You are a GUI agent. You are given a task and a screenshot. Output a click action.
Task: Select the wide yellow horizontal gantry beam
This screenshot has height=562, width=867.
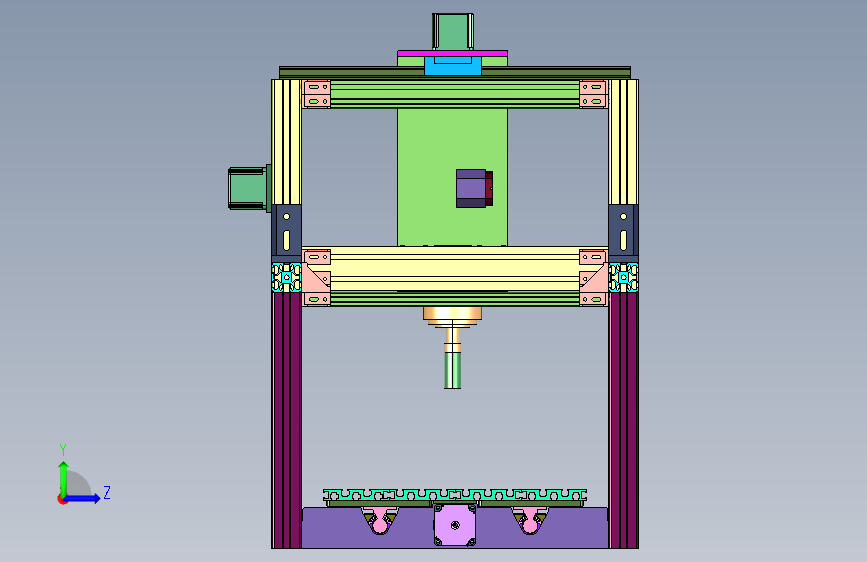coord(455,269)
